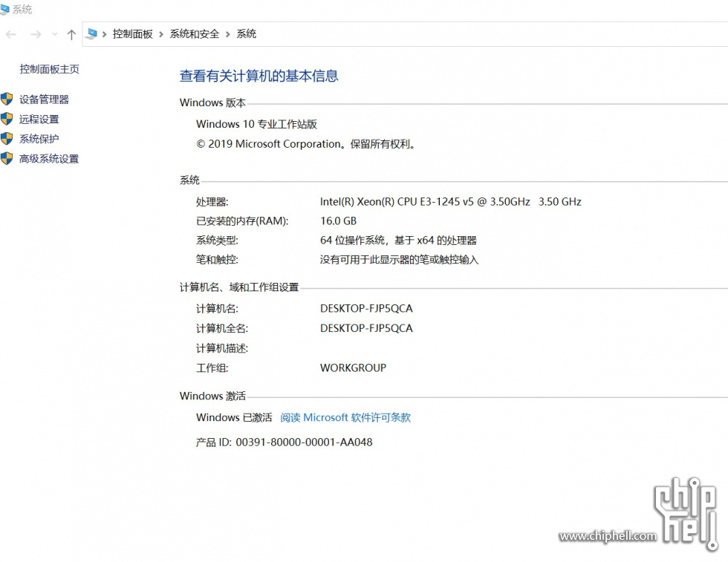The image size is (728, 562).
Task: Click the Intel Xeon E3-1245 v5 processor value
Action: (451, 202)
